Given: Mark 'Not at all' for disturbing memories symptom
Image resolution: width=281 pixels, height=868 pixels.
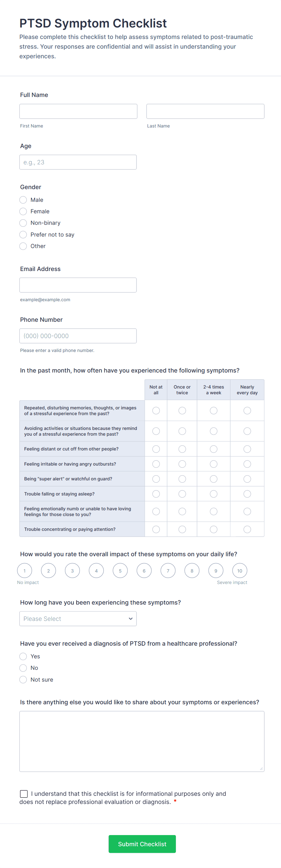Looking at the screenshot, I should click(x=156, y=410).
